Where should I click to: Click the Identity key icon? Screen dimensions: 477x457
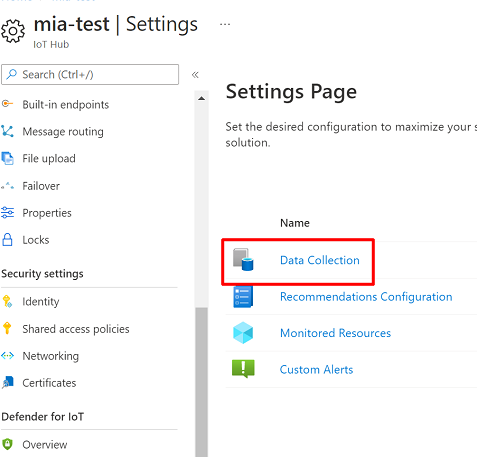pyautogui.click(x=7, y=301)
